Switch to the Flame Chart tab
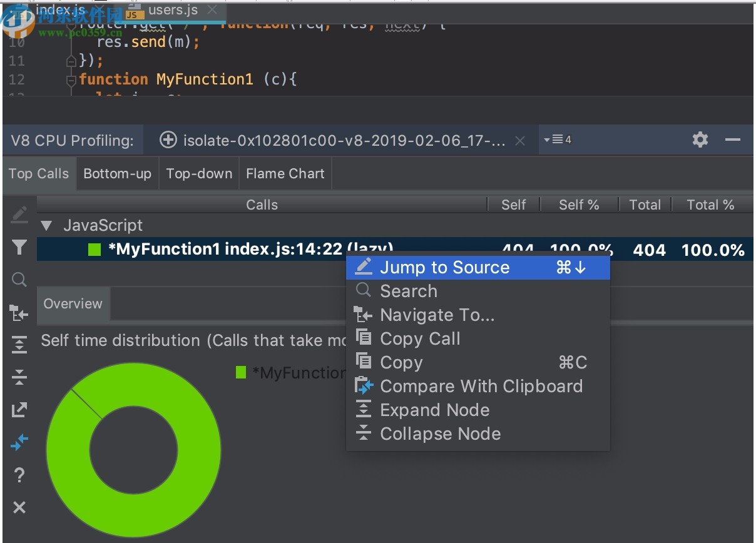756x543 pixels. 285,173
